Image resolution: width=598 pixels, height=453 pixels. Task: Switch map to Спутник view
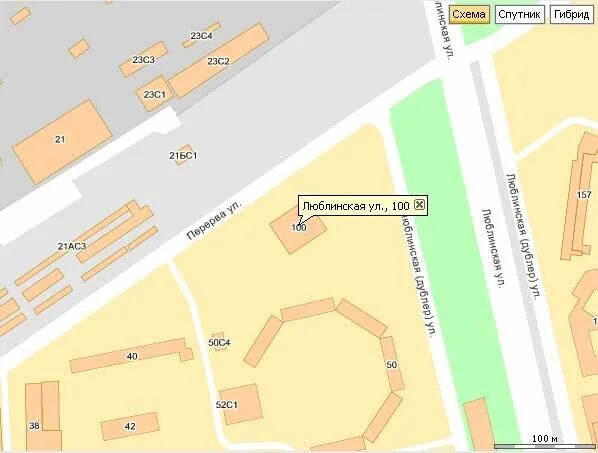(x=519, y=14)
